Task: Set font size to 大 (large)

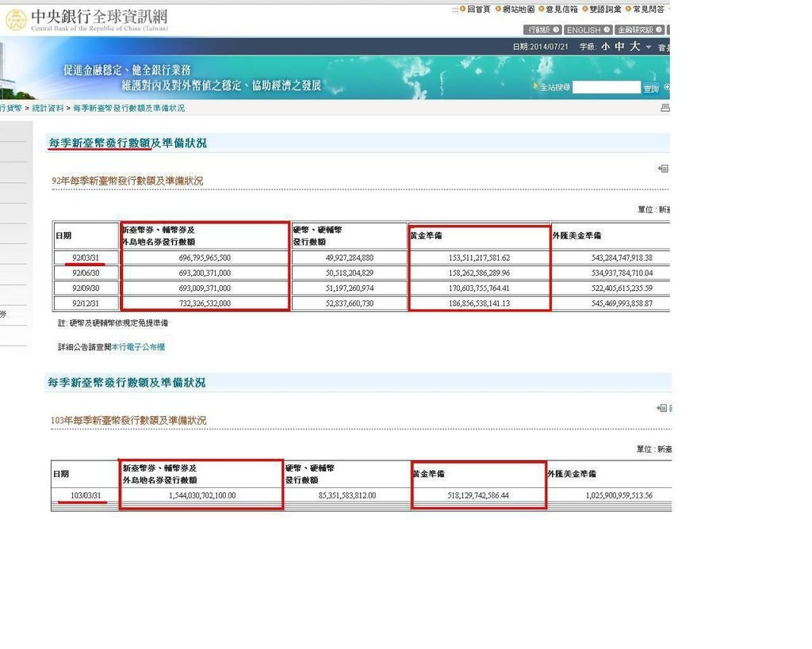Action: [x=635, y=47]
